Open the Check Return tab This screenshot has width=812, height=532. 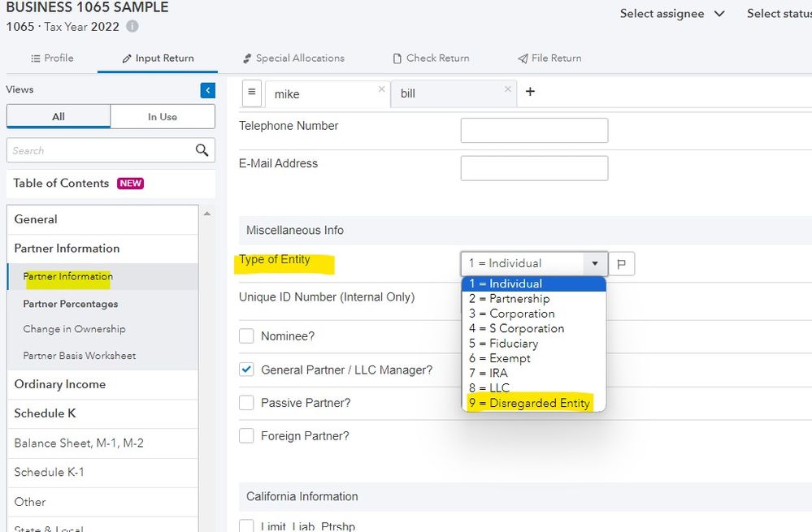(431, 58)
